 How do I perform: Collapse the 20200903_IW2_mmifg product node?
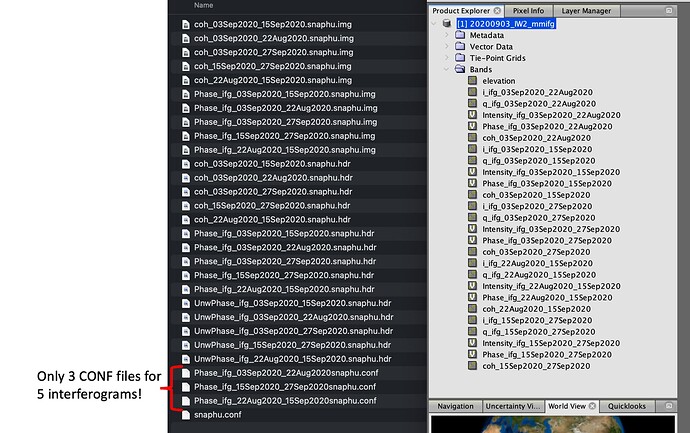[x=434, y=23]
